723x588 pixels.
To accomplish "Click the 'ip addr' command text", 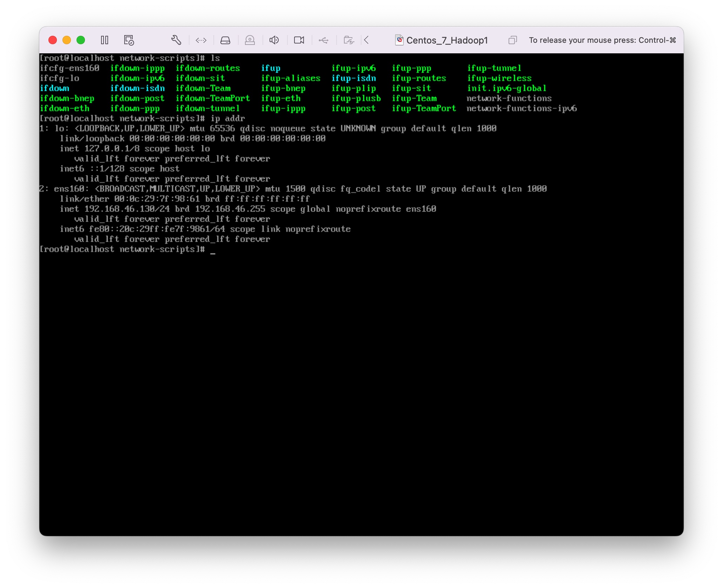I will point(228,119).
